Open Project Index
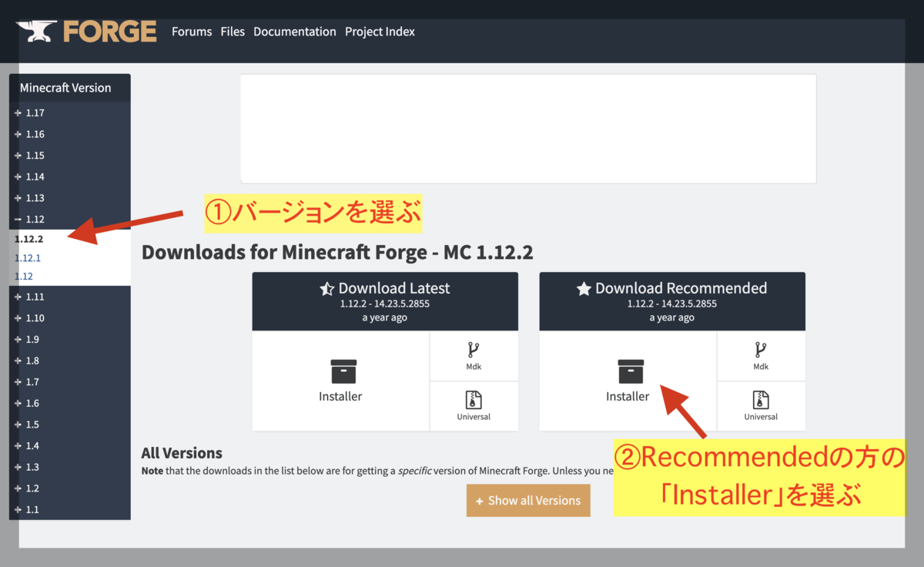 pos(380,32)
